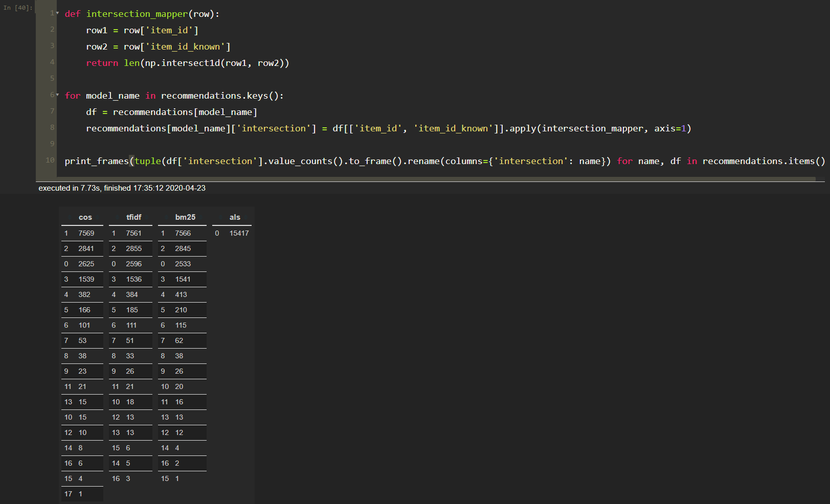Click the value 53 in cos table
This screenshot has height=504, width=830.
(82, 340)
